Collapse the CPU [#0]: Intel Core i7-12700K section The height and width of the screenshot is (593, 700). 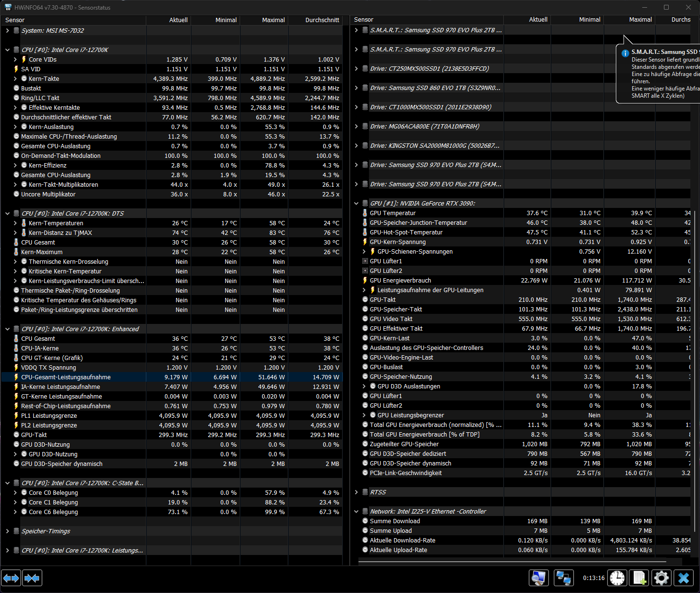point(7,50)
